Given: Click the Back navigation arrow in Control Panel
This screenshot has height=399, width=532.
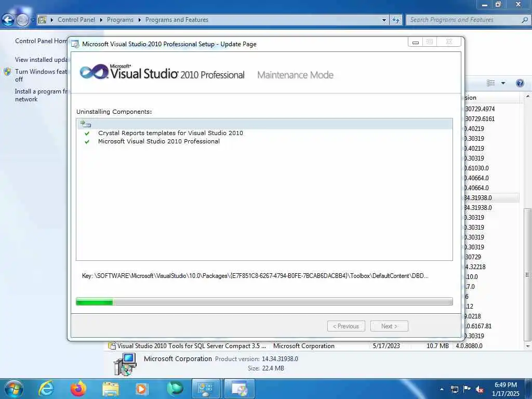Looking at the screenshot, I should click(x=8, y=20).
